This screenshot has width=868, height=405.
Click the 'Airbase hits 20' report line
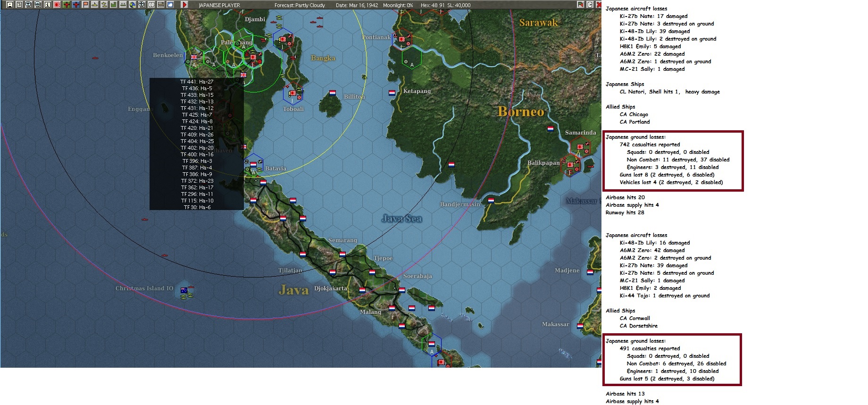[626, 197]
